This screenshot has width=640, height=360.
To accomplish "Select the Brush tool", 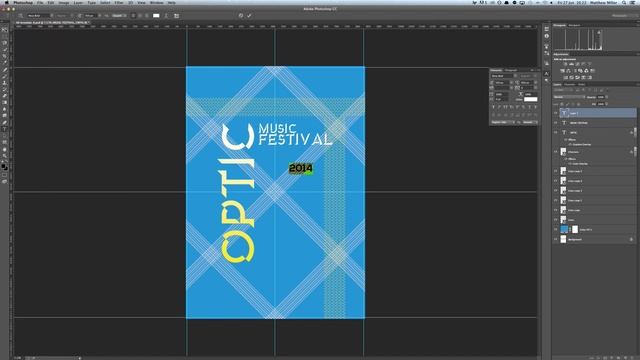I will (x=5, y=76).
